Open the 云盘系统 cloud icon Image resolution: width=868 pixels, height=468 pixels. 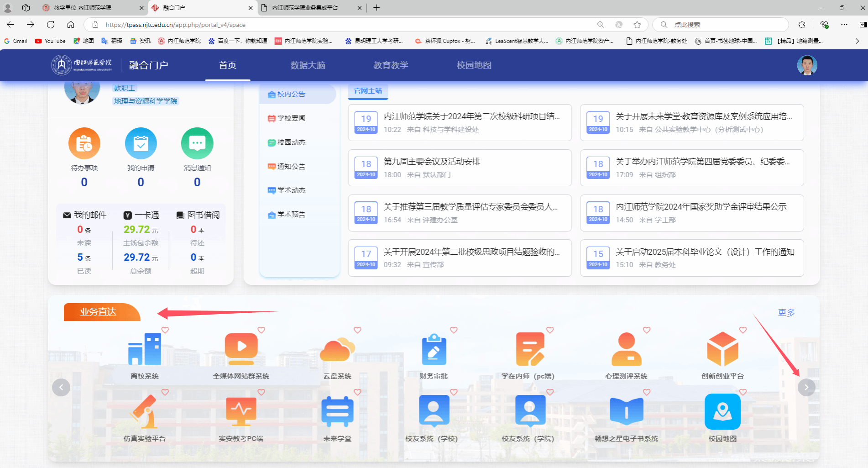(x=337, y=350)
